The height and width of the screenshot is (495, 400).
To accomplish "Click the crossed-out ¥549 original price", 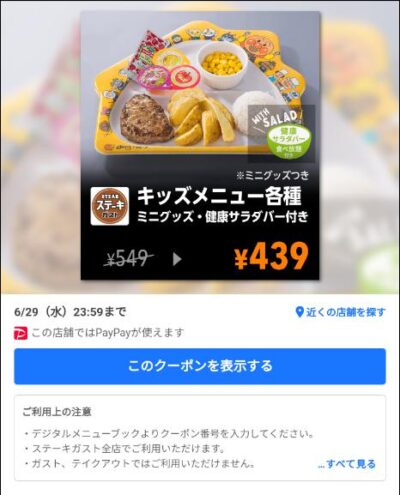I will click(129, 258).
